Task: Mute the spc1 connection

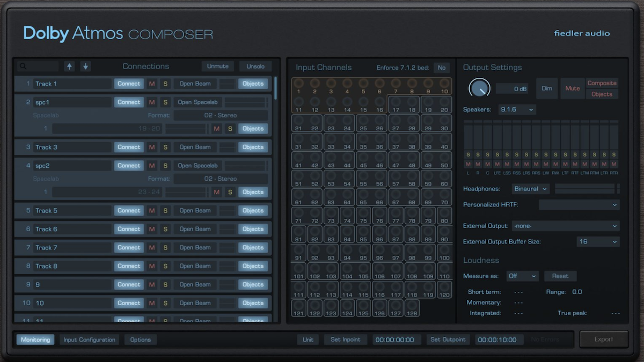Action: click(x=152, y=102)
